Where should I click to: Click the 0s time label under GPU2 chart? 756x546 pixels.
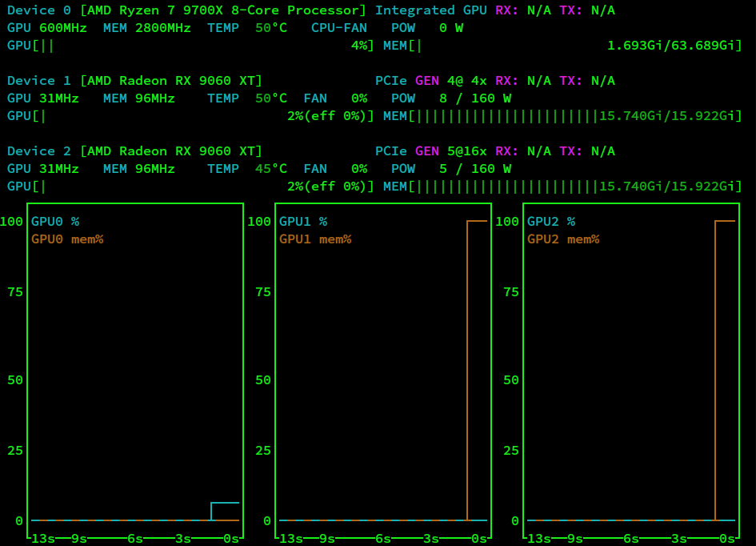726,539
